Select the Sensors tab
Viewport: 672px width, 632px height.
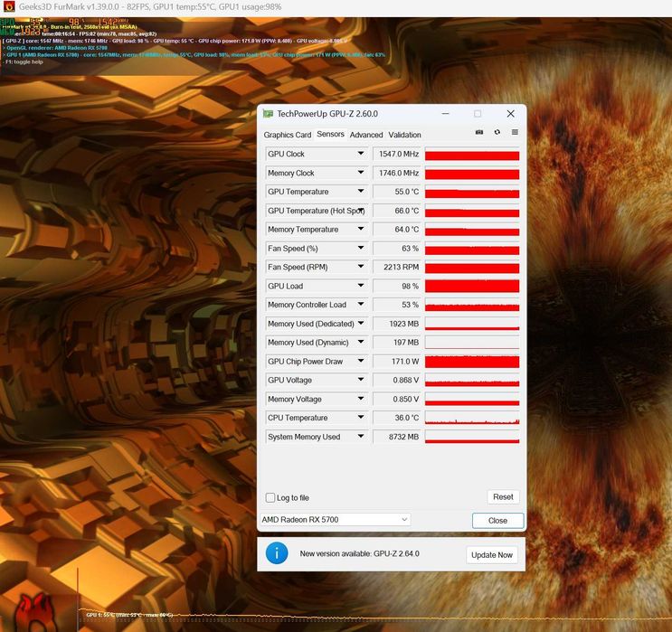pyautogui.click(x=330, y=134)
